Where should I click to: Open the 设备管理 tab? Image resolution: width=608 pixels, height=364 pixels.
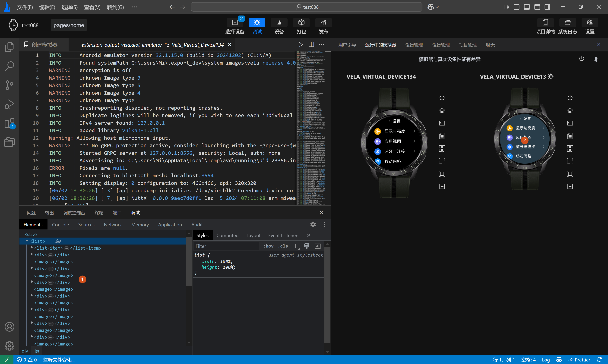tap(414, 45)
